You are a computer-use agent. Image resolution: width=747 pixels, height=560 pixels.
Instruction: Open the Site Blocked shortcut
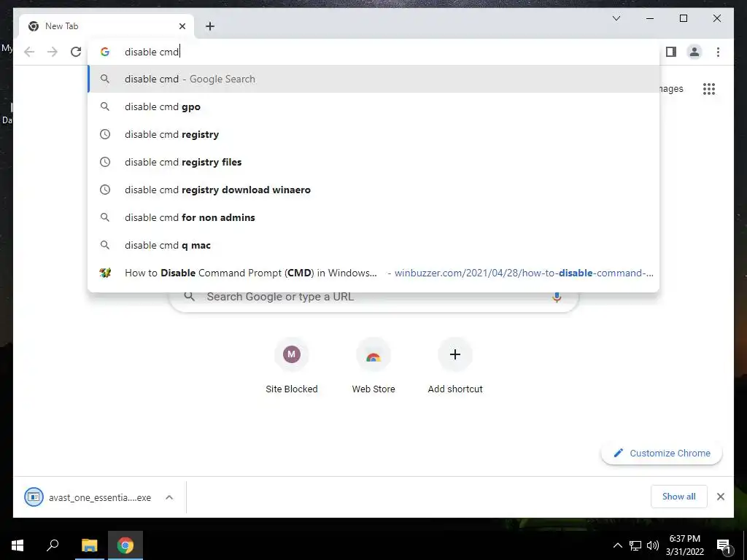292,366
